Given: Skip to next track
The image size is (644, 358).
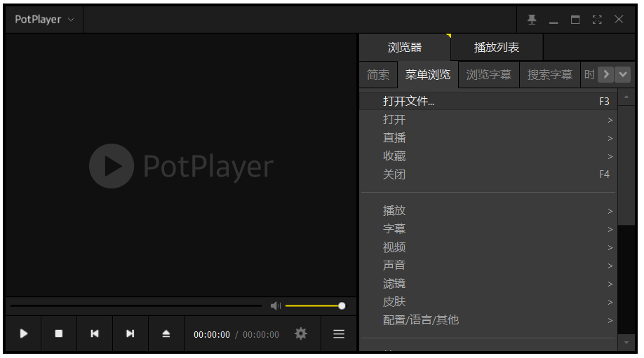Looking at the screenshot, I should point(130,333).
